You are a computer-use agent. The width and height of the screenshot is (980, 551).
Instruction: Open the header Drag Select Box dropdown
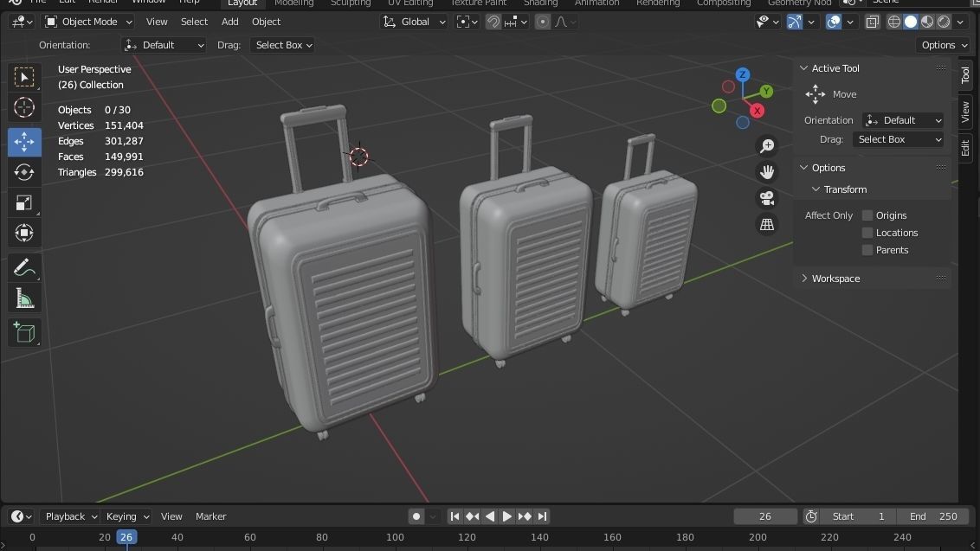coord(282,45)
